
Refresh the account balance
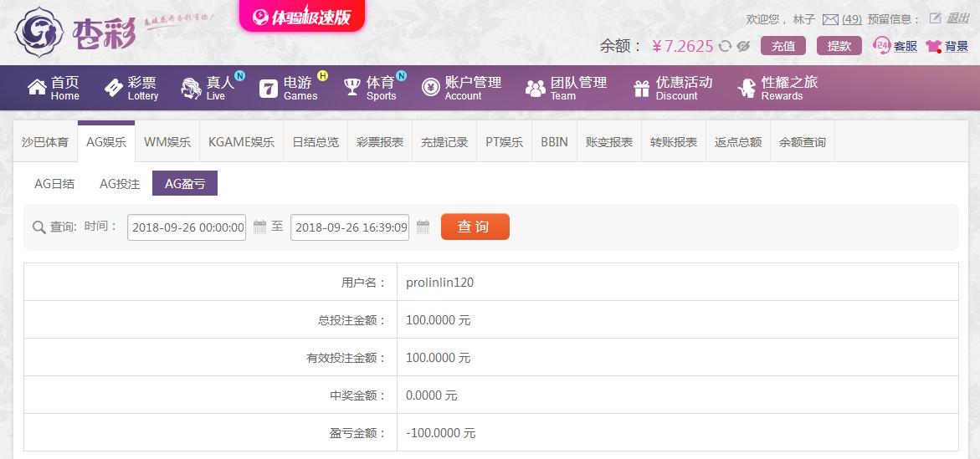tap(725, 46)
